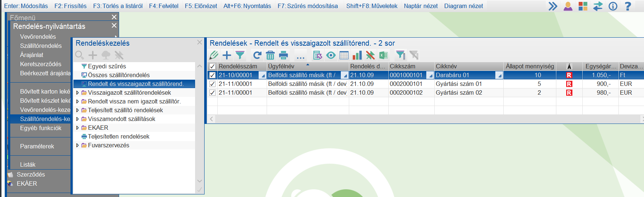
Task: Open Keretszerződés menu item
Action: 41,64
